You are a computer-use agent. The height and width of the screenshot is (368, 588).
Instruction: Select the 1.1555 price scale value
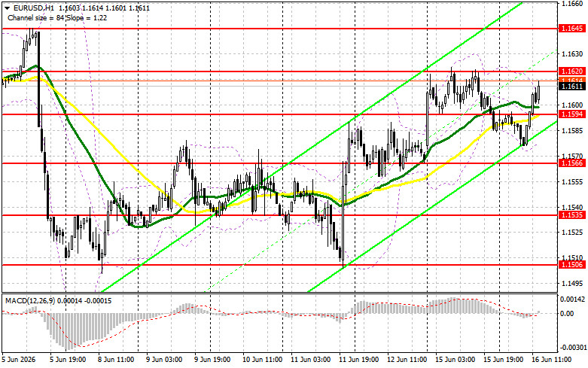572,182
